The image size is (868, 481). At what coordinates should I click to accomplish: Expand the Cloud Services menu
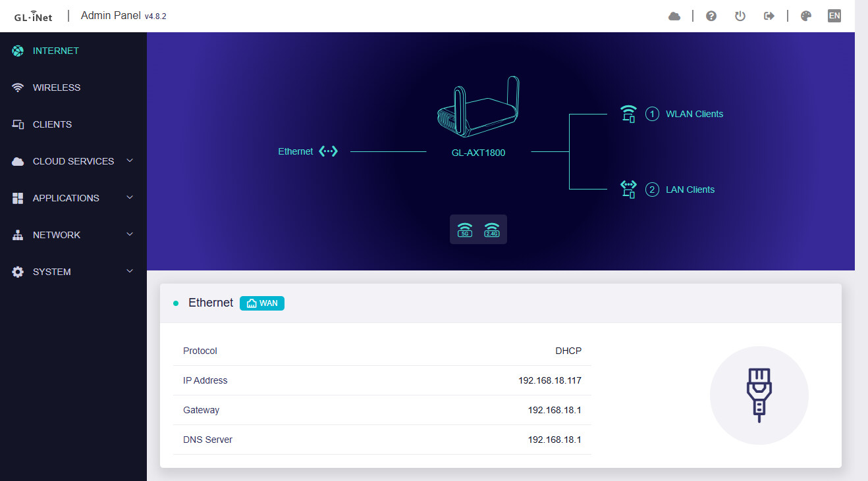point(73,161)
